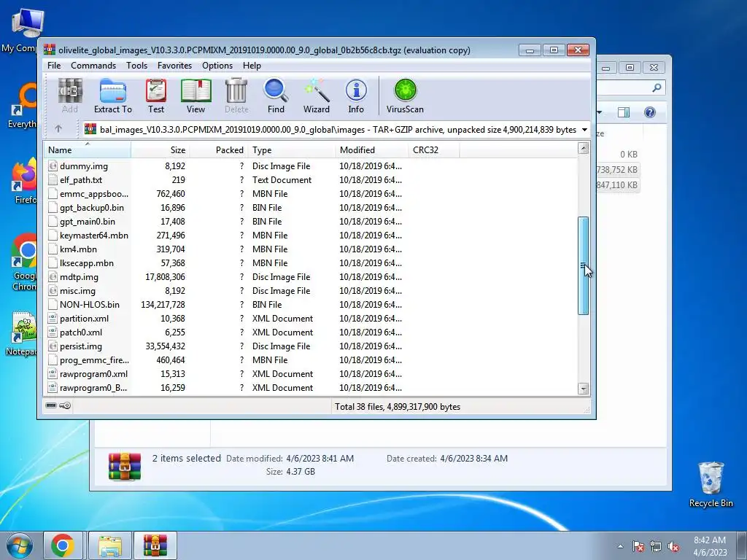Sort by the Name column header

pyautogui.click(x=88, y=150)
